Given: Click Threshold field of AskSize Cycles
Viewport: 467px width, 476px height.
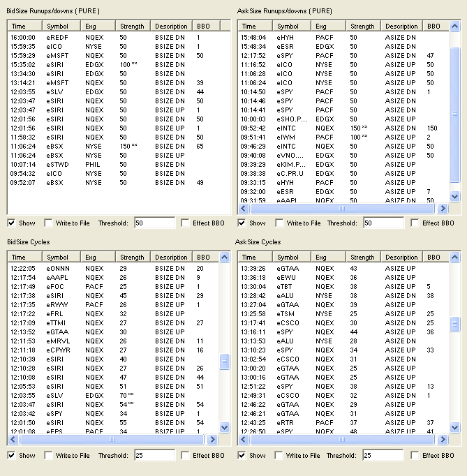Looking at the screenshot, I should tap(383, 455).
